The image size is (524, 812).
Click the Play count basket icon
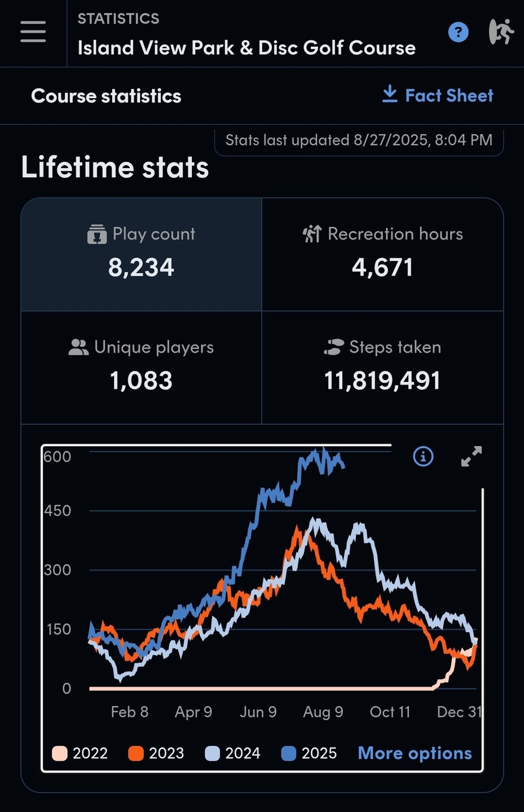pyautogui.click(x=97, y=234)
